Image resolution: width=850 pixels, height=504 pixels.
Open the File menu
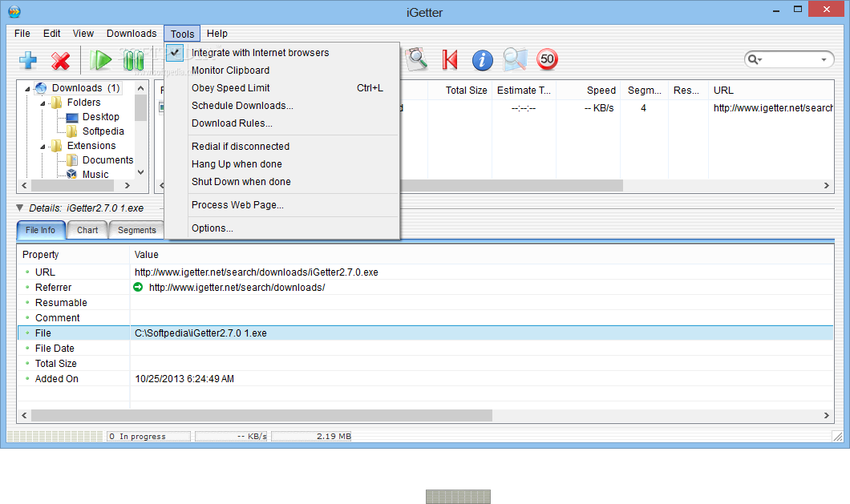click(22, 34)
